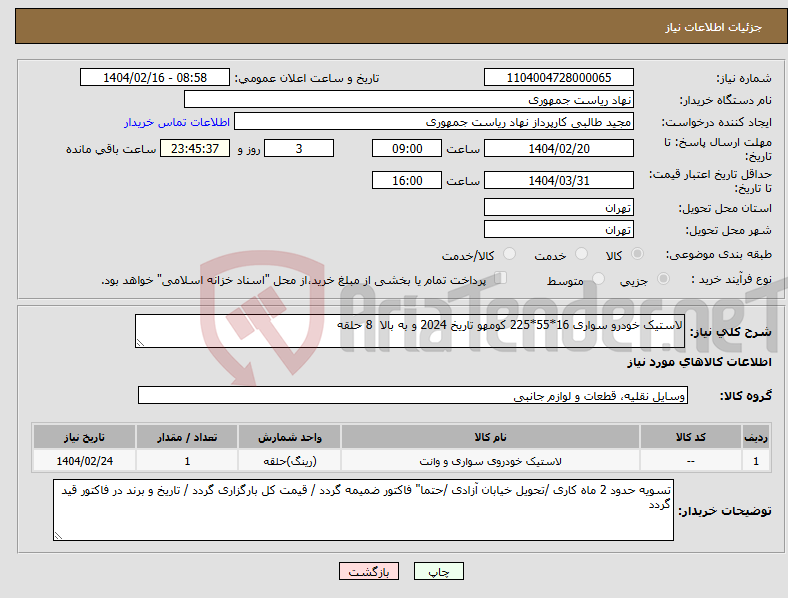
Task: Click the row number cell 1
Action: tap(756, 461)
